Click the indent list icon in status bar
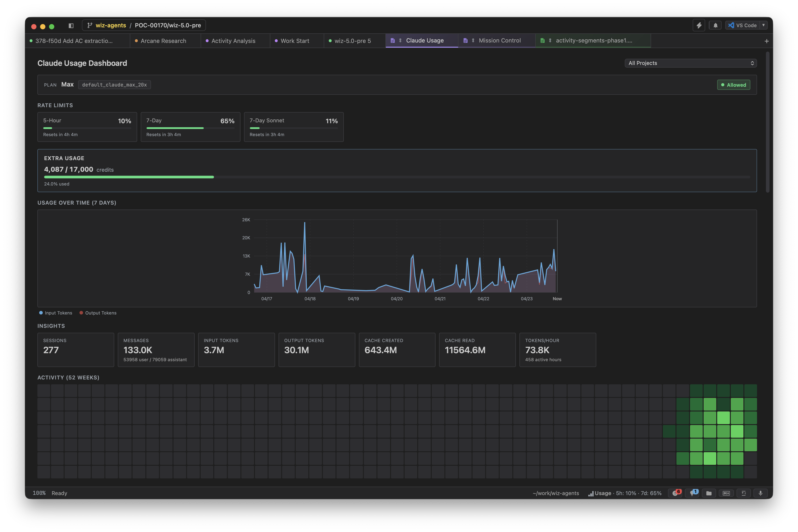The height and width of the screenshot is (532, 798). click(x=743, y=493)
